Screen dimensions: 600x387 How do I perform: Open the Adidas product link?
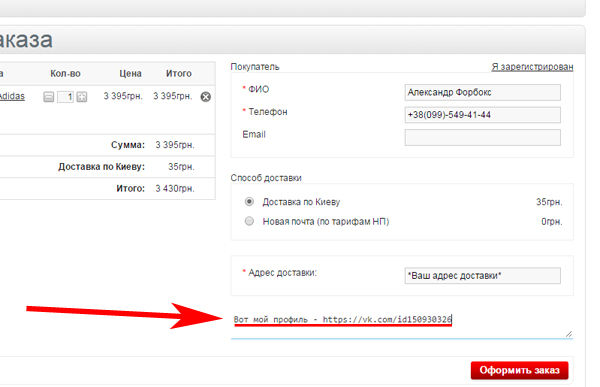coord(11,96)
